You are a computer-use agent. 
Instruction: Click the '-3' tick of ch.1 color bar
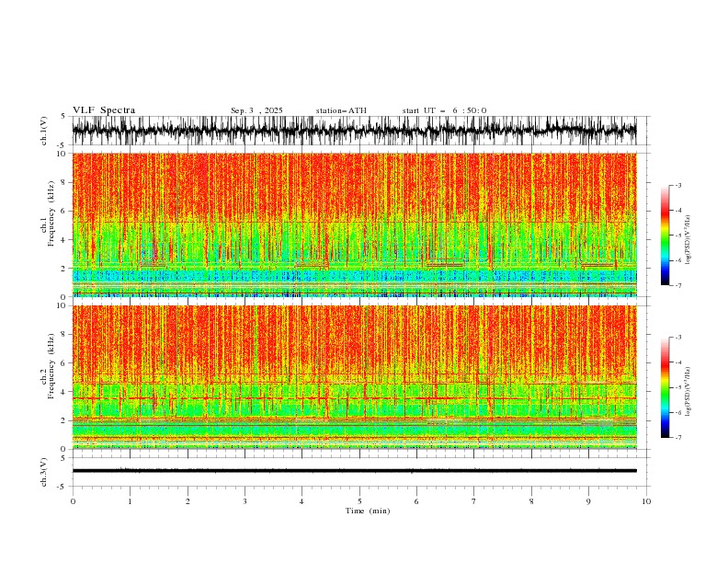click(x=677, y=185)
